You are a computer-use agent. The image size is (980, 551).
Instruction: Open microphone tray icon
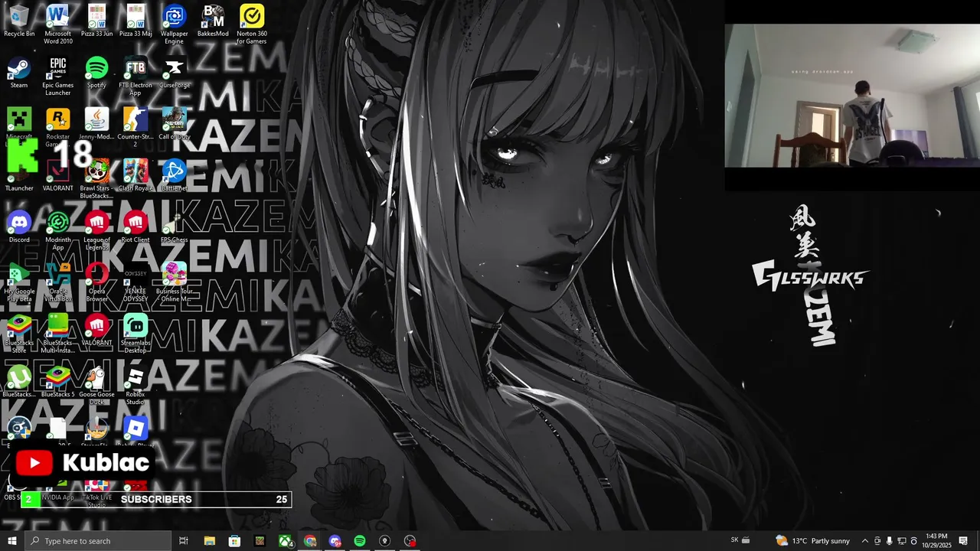(890, 541)
